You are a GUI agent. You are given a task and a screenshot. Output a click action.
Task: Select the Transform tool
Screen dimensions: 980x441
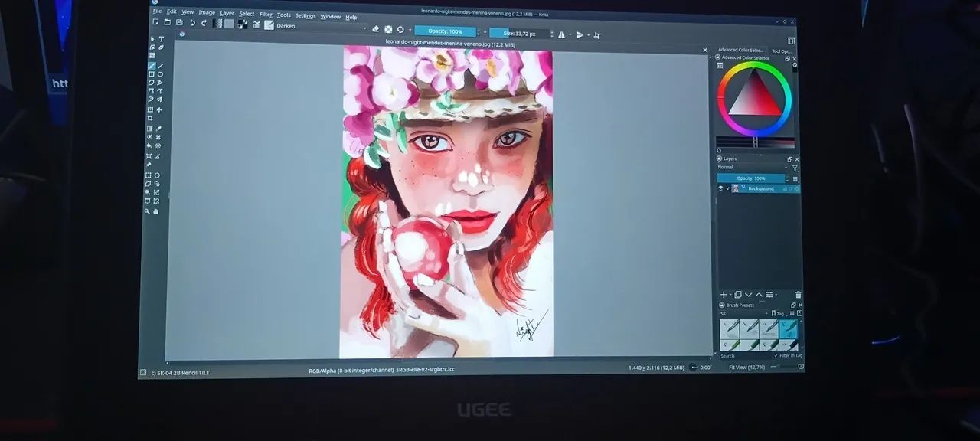151,109
